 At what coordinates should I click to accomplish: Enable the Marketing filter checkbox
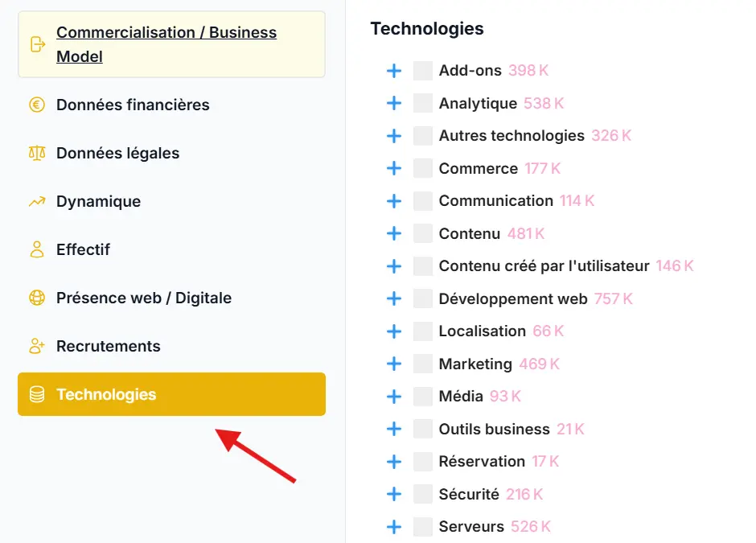point(422,364)
